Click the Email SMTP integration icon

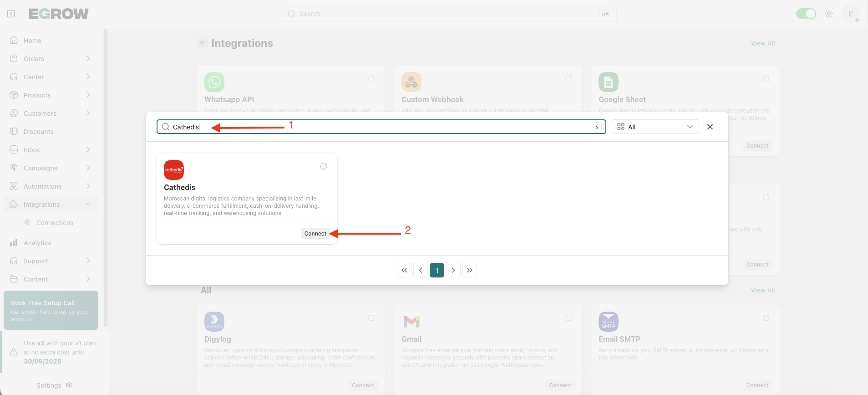click(609, 322)
